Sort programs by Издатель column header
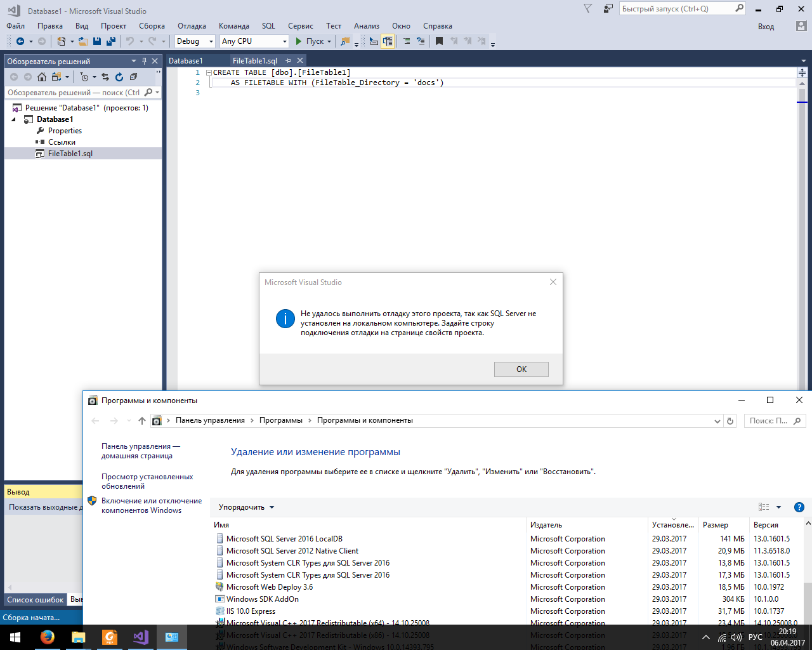 point(587,525)
